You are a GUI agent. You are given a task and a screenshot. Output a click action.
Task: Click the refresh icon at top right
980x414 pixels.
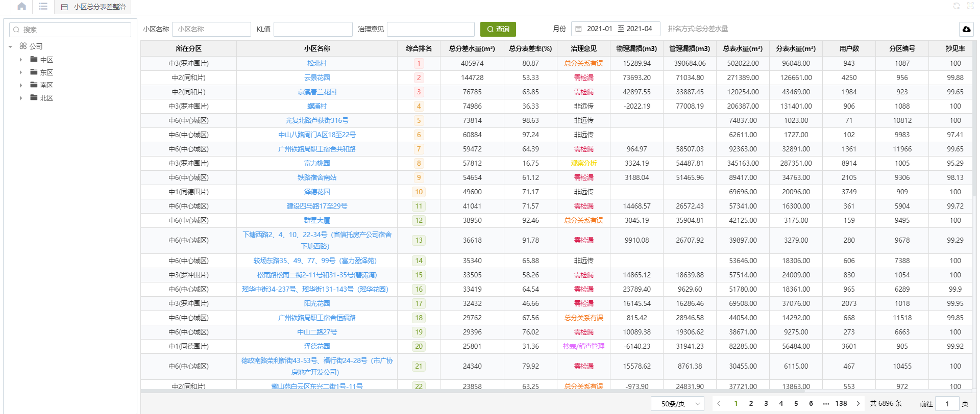pyautogui.click(x=957, y=6)
